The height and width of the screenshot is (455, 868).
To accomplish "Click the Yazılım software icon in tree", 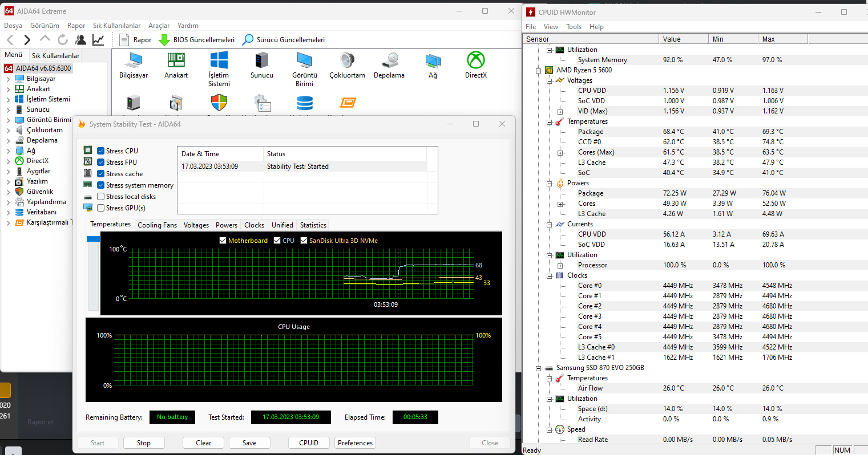I will click(x=19, y=181).
